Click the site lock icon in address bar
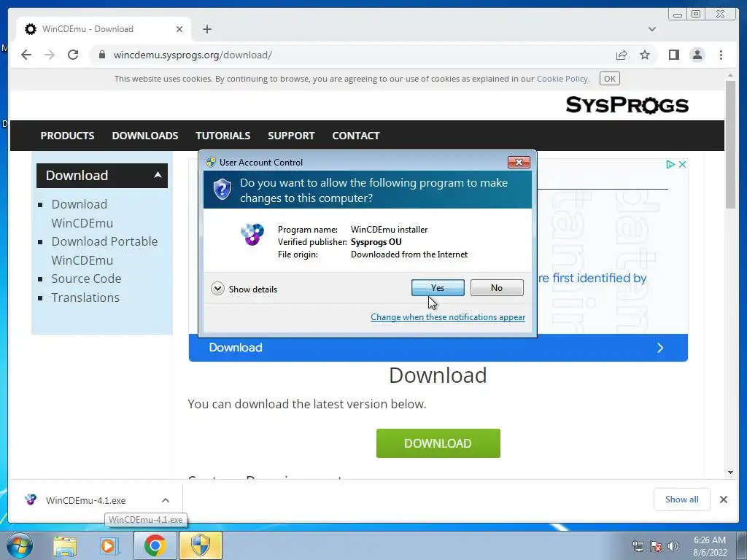This screenshot has height=560, width=747. tap(101, 55)
